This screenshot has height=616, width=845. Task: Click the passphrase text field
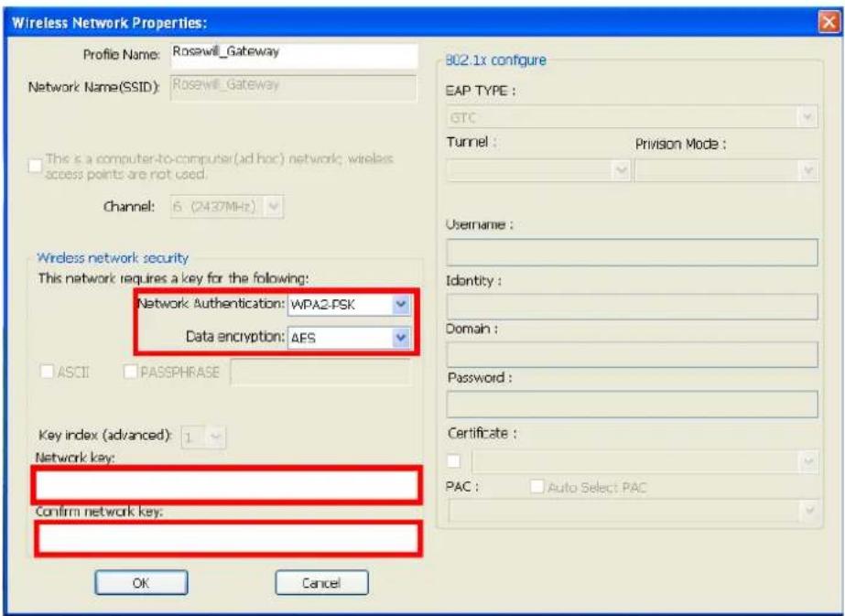click(x=320, y=373)
